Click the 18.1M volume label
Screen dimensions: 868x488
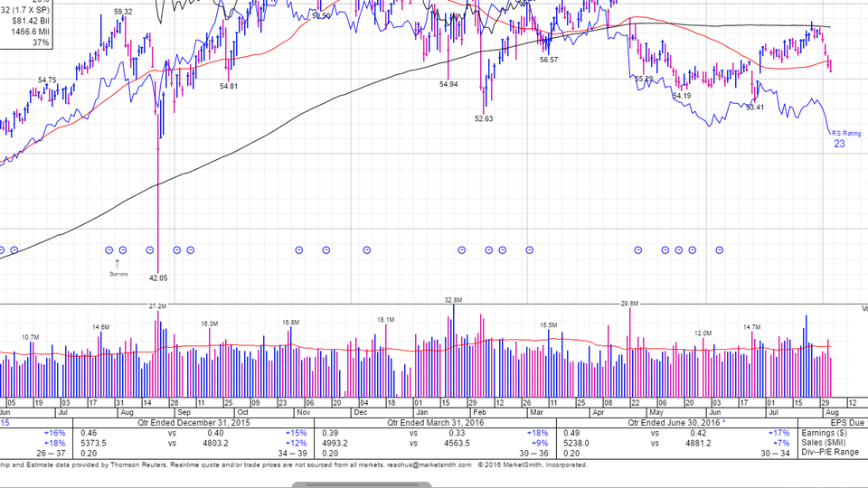click(386, 320)
